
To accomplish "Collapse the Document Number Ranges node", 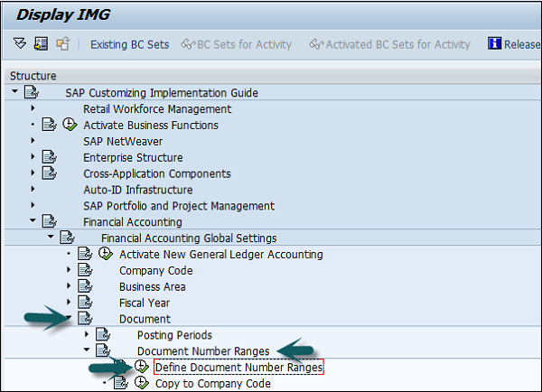I will 87,351.
